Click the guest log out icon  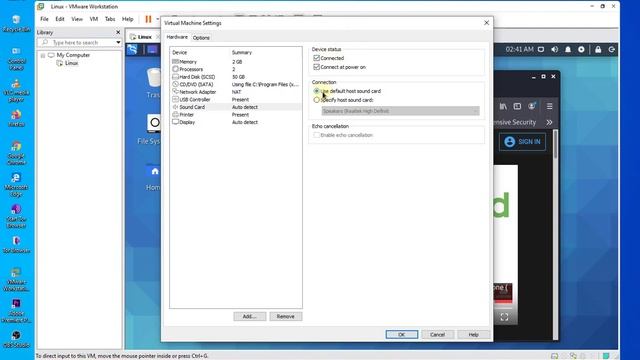611,49
